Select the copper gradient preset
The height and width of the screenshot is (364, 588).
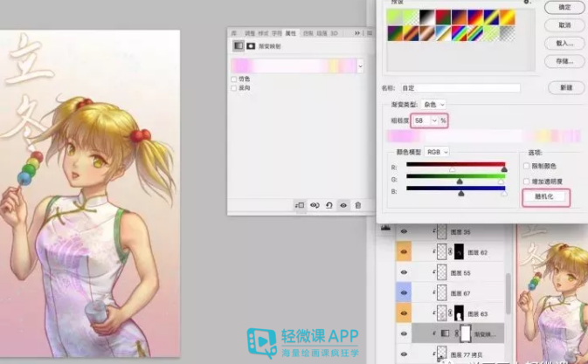[426, 33]
